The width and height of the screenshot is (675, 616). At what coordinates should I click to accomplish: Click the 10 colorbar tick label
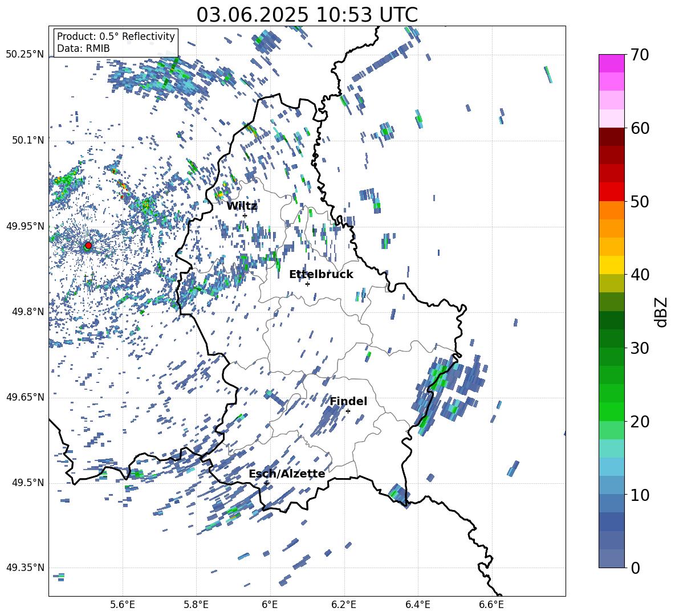tap(640, 495)
